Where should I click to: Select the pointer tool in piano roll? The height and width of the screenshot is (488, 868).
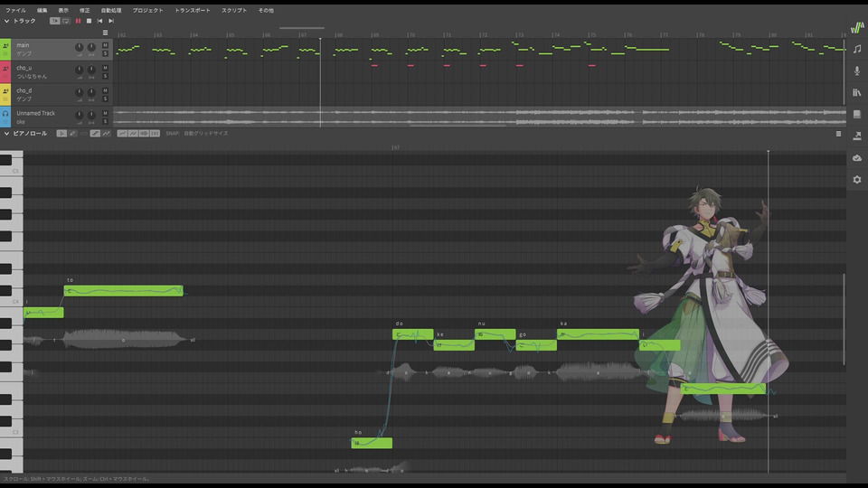click(x=61, y=134)
